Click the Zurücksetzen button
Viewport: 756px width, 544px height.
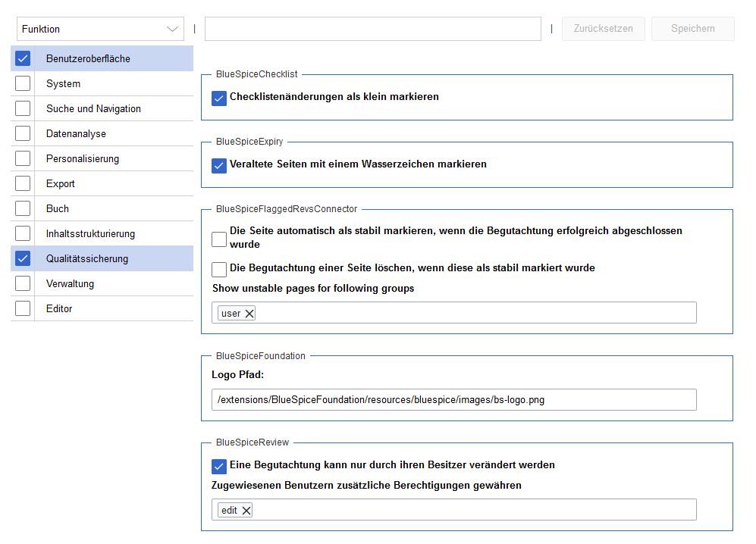pos(603,29)
